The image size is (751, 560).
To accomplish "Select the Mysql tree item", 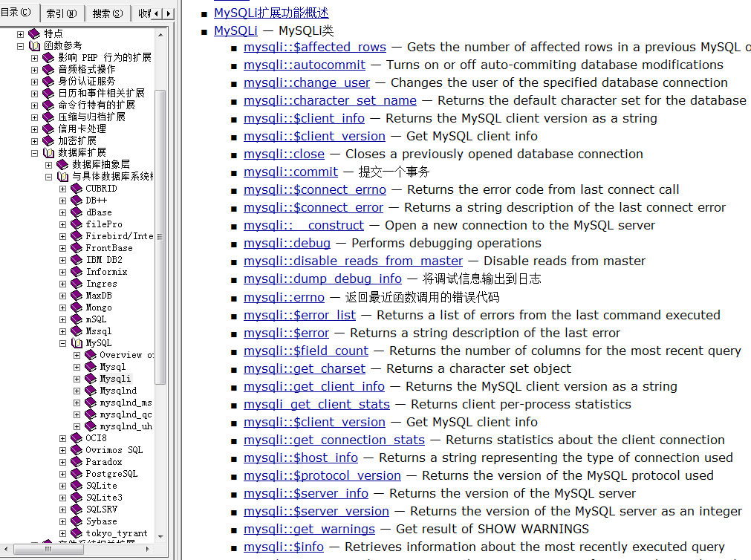I will click(x=113, y=367).
